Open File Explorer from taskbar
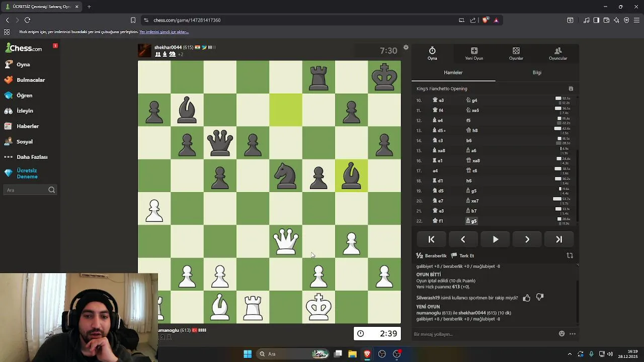644x362 pixels. tap(352, 354)
